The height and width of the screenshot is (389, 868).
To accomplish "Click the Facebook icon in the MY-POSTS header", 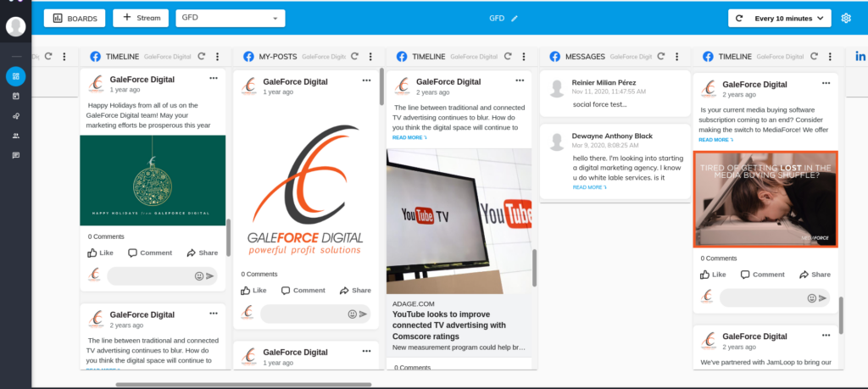I will (248, 57).
